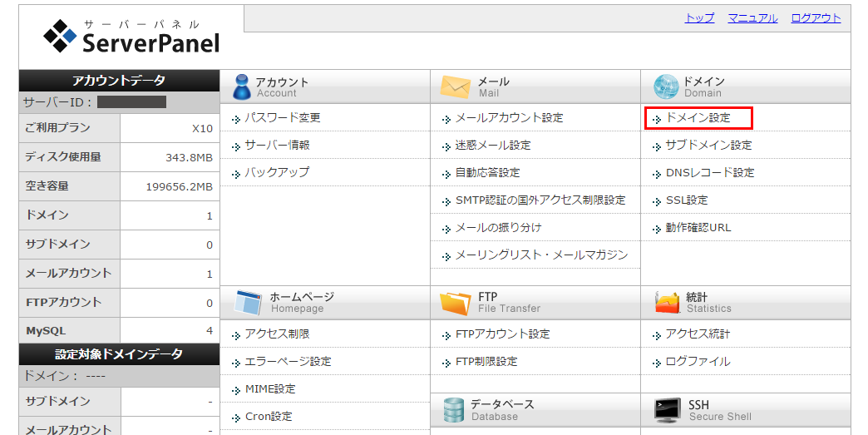Open the トップ link

tap(699, 18)
